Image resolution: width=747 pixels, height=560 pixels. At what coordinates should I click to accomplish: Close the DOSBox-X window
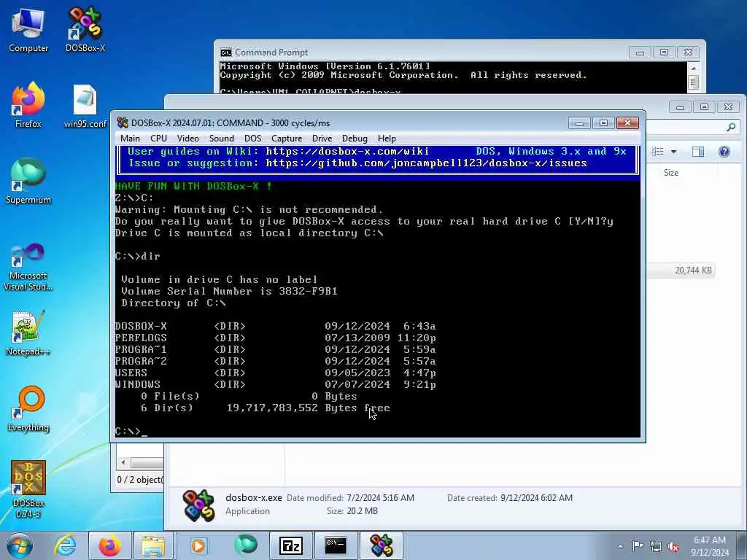click(x=627, y=123)
